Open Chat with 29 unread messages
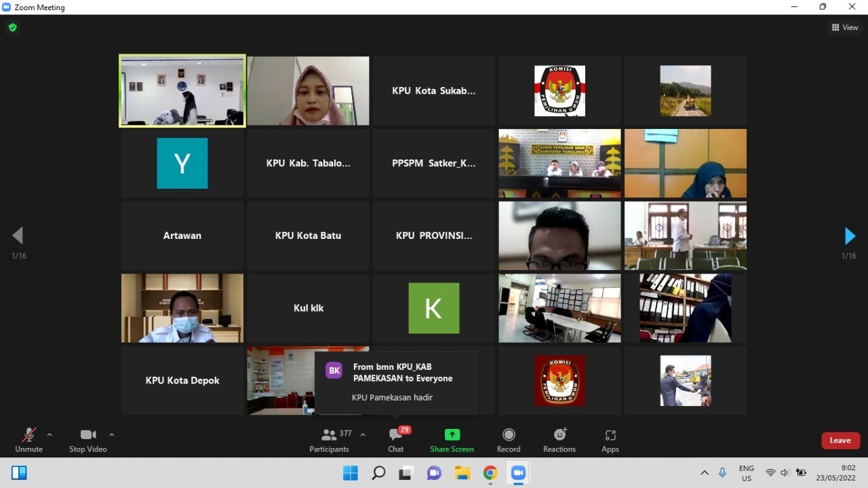Screen dimensions: 868x488 pos(396,440)
